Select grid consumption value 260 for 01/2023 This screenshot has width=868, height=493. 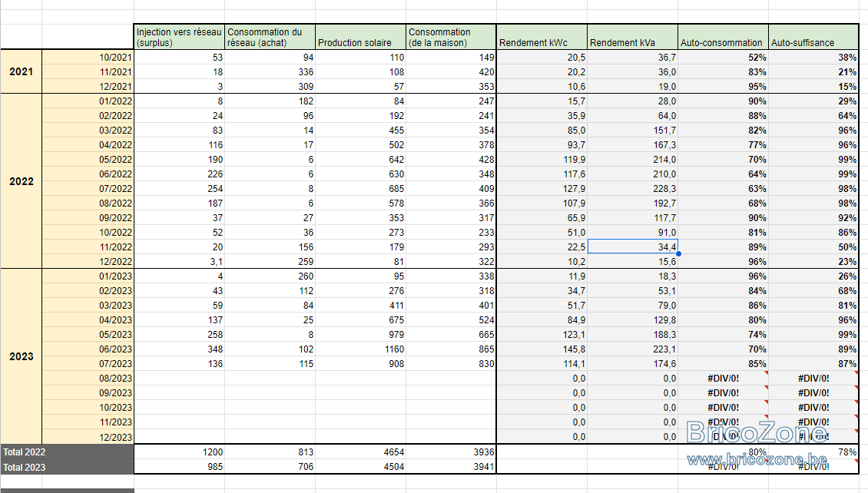(x=270, y=276)
